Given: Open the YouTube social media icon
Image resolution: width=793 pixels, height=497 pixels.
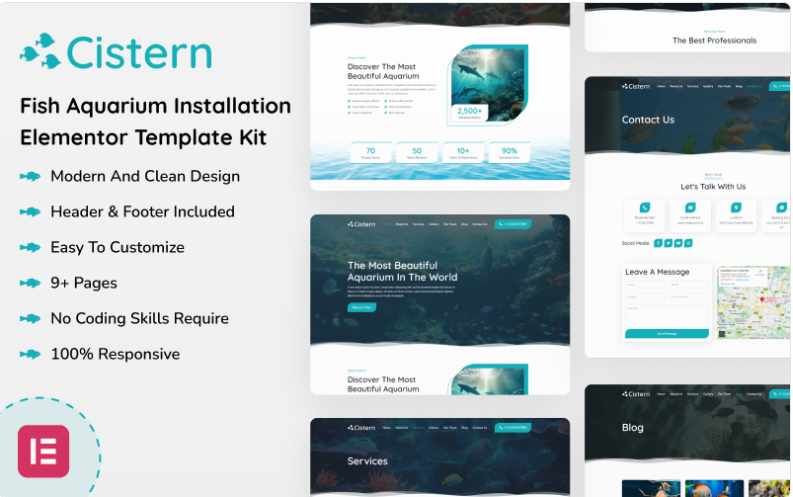Looking at the screenshot, I should pyautogui.click(x=678, y=243).
